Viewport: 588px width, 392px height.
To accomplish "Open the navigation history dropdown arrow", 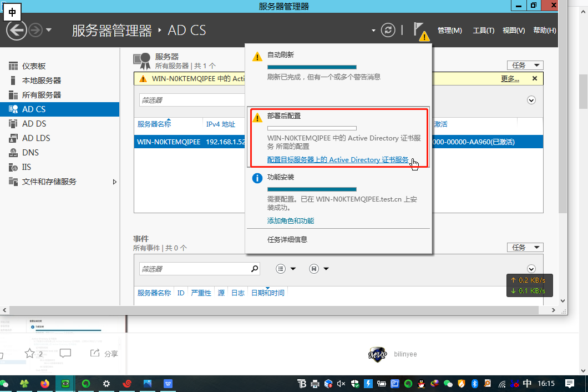I will pyautogui.click(x=49, y=30).
